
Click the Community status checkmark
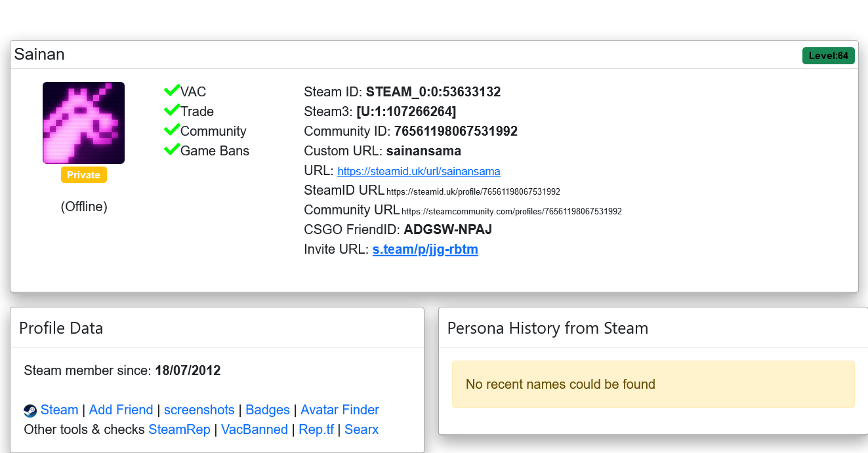point(171,129)
